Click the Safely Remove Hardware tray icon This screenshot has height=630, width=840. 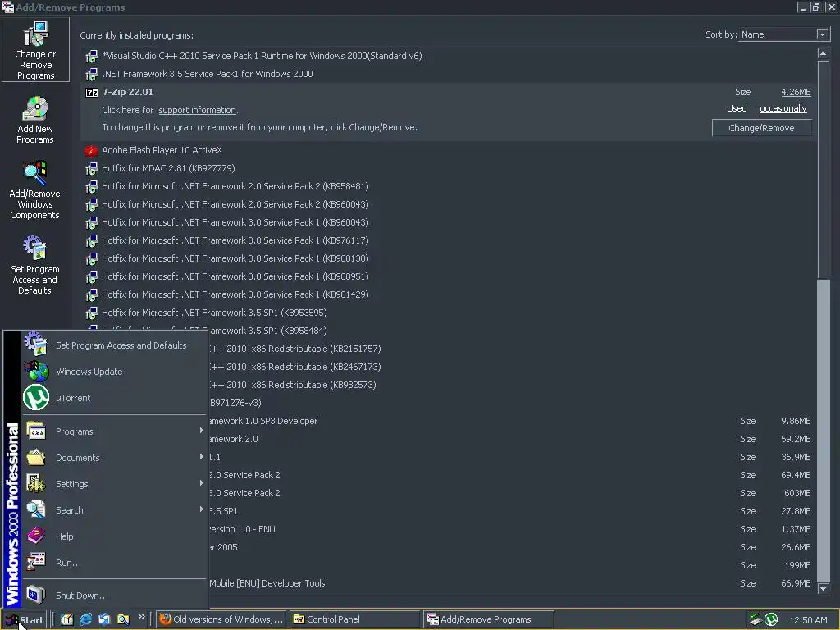pos(755,619)
